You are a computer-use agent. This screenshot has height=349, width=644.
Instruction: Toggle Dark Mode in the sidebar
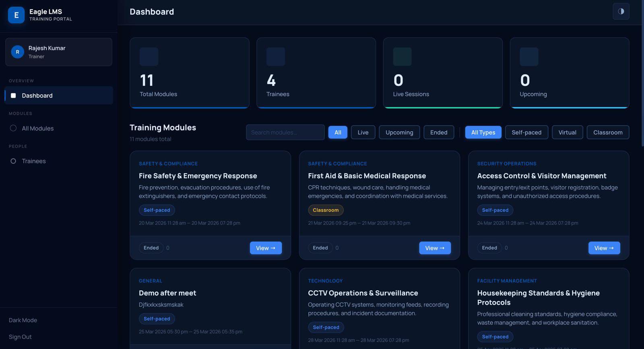(x=23, y=320)
